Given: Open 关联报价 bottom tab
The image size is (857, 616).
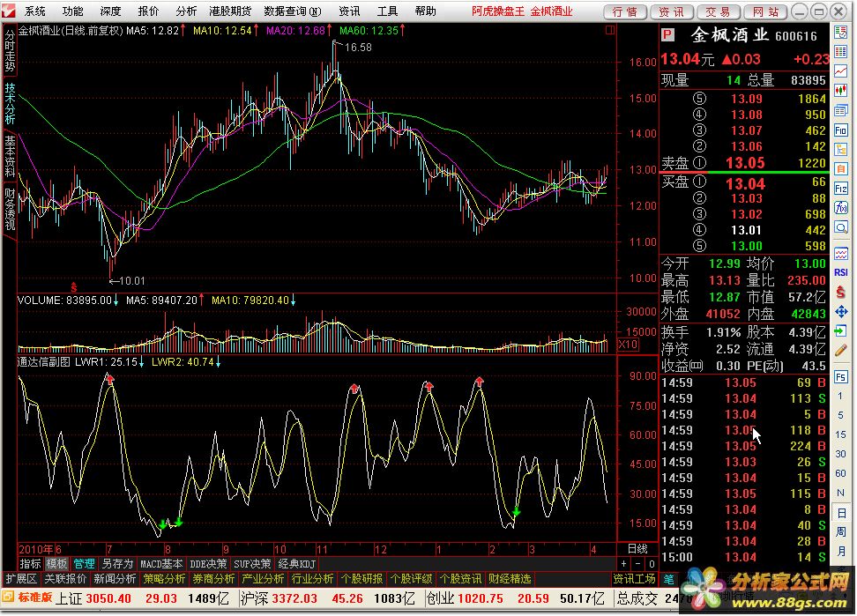Looking at the screenshot, I should coord(65,579).
